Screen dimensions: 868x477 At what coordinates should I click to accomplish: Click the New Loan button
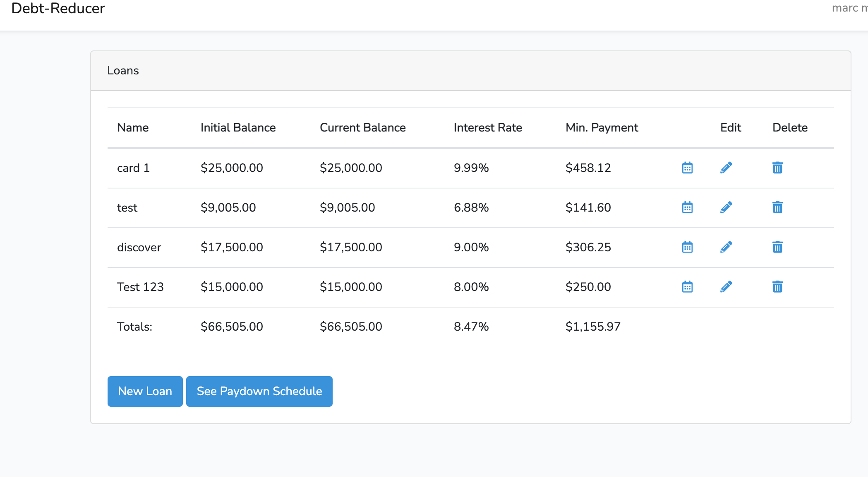(145, 391)
